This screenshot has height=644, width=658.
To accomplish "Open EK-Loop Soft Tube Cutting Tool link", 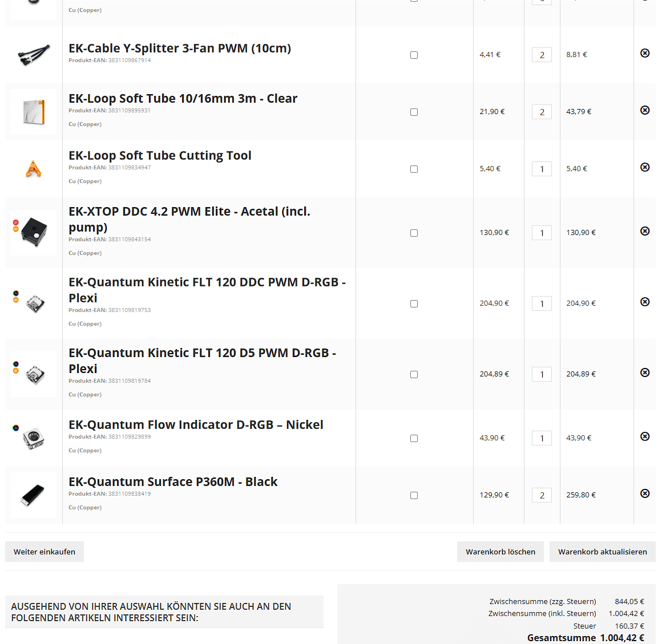I will pyautogui.click(x=160, y=156).
